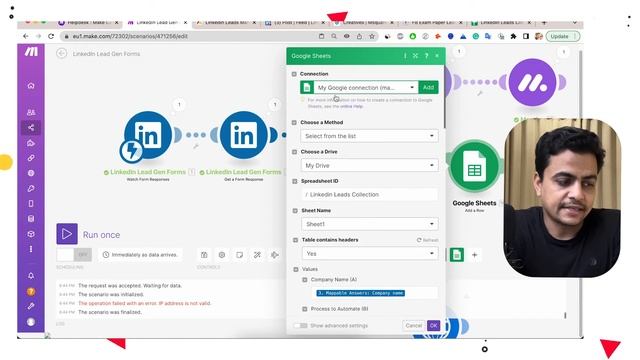Click Save scenario icon in controls
640x360 pixels.
[x=204, y=255]
